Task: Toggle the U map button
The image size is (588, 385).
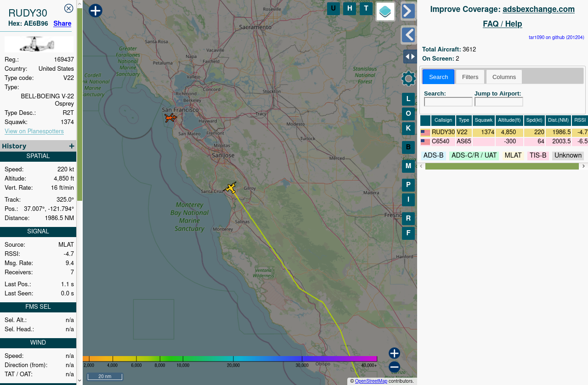Action: click(x=334, y=9)
